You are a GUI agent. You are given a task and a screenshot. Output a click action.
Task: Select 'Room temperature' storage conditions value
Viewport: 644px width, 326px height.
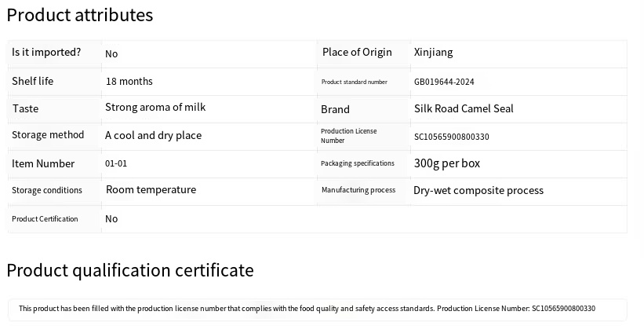pyautogui.click(x=151, y=189)
